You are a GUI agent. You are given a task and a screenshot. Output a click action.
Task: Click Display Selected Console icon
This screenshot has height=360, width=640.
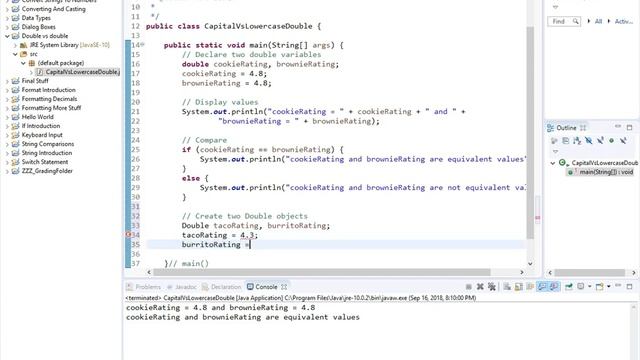580,287
